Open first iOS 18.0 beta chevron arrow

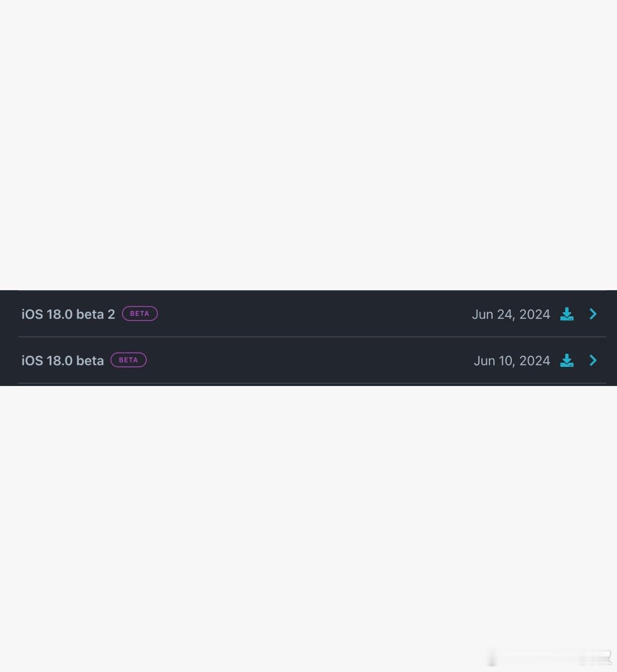pos(593,360)
